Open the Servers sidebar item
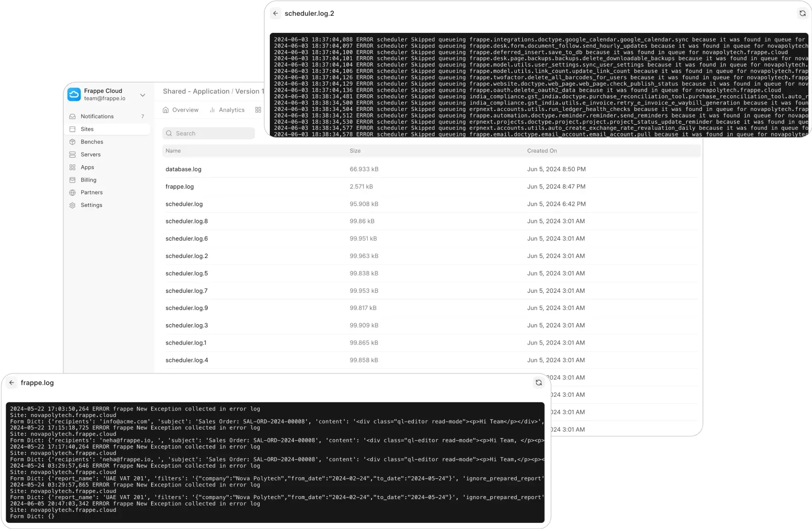The image size is (812, 529). coord(90,155)
